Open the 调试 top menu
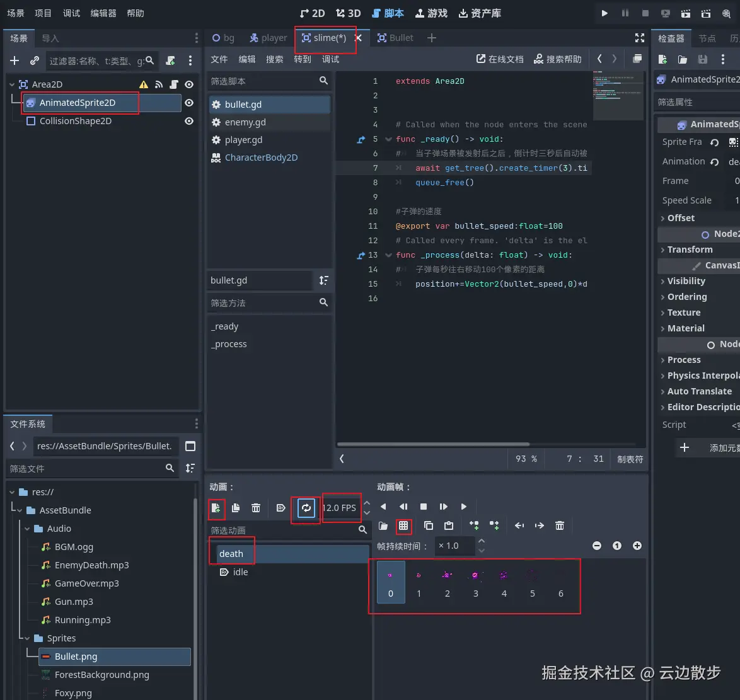The image size is (740, 700). pyautogui.click(x=71, y=13)
